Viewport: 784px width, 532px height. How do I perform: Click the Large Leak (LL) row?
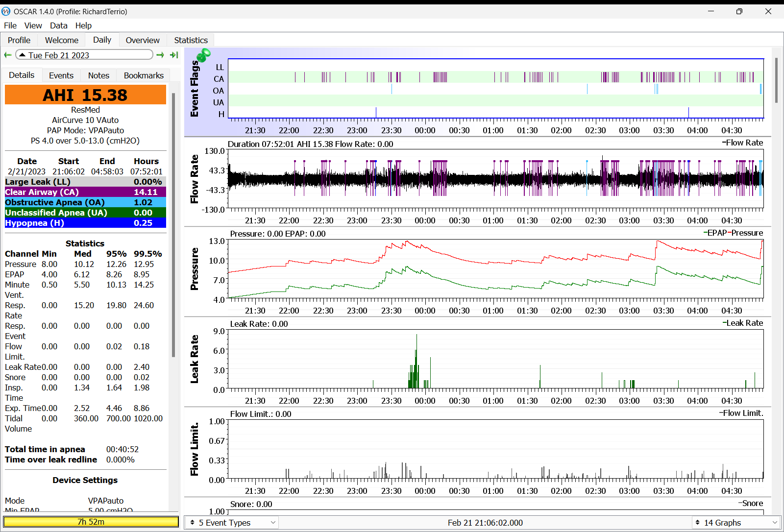coord(85,182)
